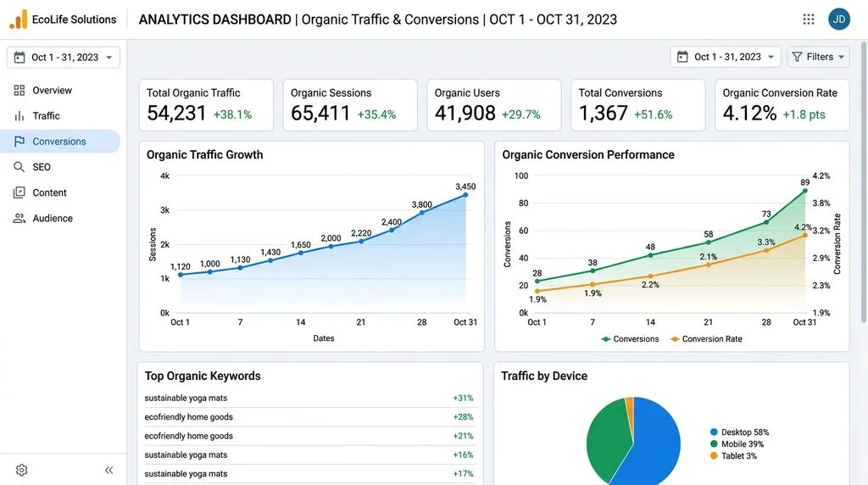Click the keyword row with +31%
Image resolution: width=868 pixels, height=485 pixels.
click(309, 398)
